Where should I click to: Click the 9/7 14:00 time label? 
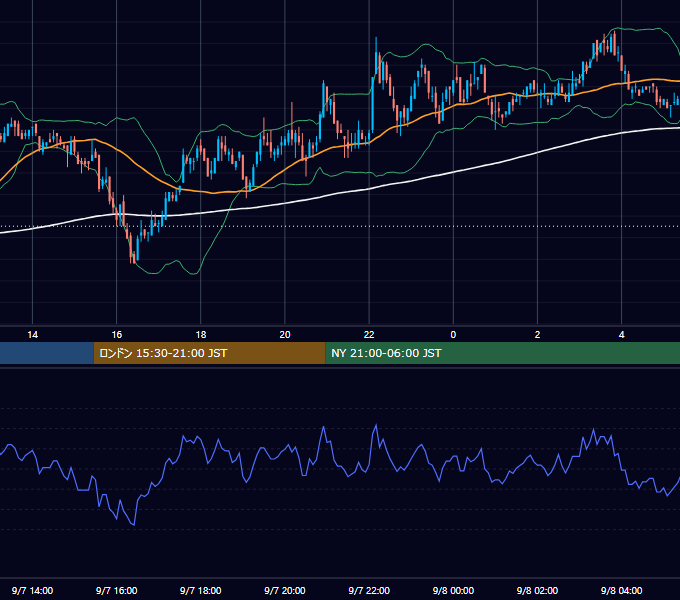click(x=33, y=590)
